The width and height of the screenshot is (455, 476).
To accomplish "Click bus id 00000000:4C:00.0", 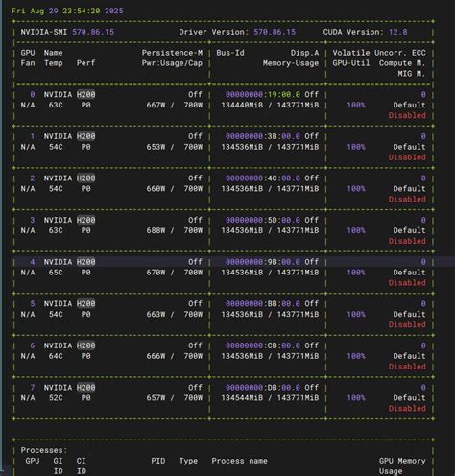I will 263,178.
